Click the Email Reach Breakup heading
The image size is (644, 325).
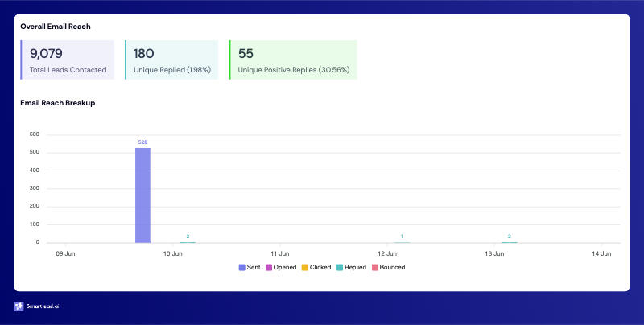coord(58,102)
